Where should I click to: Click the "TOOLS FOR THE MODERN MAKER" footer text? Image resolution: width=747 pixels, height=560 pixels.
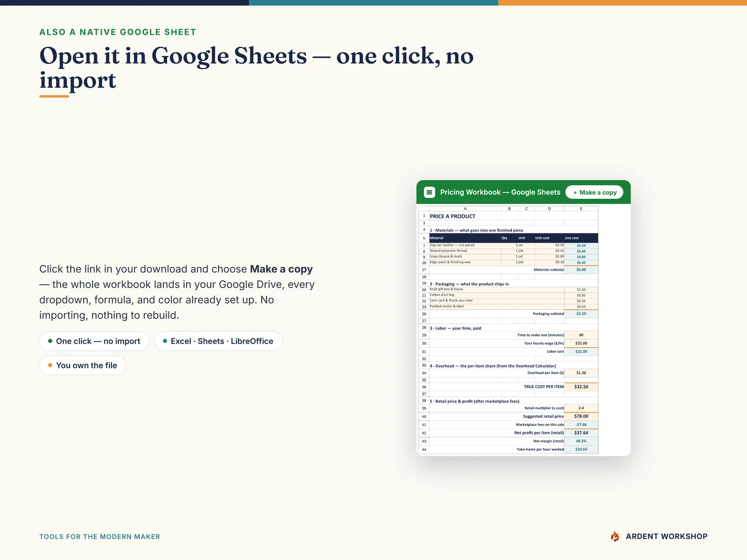tap(99, 537)
